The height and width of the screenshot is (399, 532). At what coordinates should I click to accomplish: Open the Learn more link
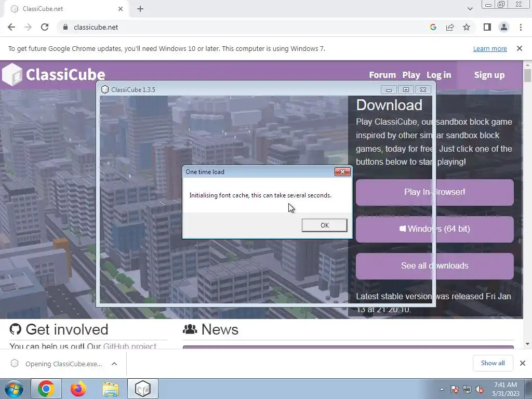[x=490, y=48]
